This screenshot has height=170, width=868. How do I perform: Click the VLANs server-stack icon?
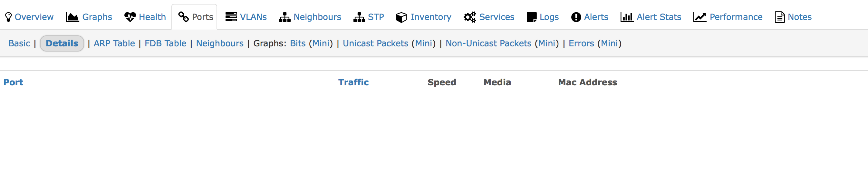[x=231, y=17]
